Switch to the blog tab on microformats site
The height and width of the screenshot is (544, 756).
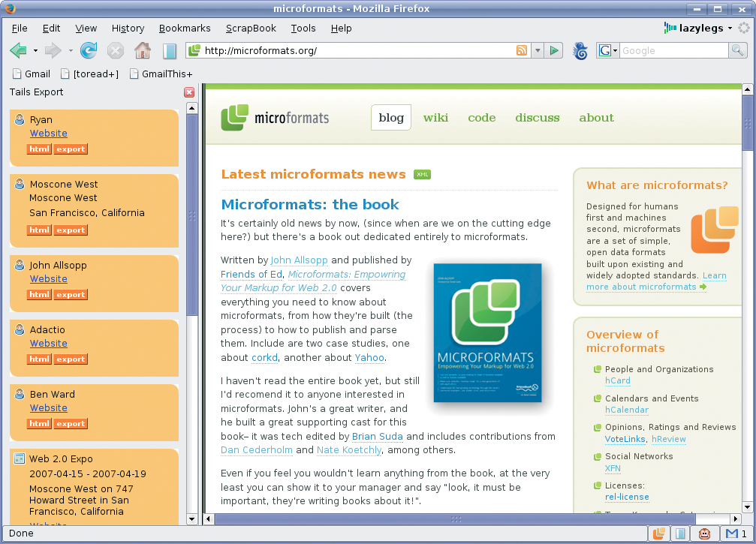coord(391,118)
